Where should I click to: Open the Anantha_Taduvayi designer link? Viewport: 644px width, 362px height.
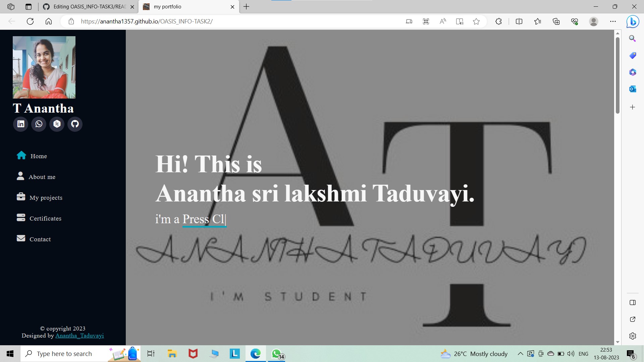[x=79, y=336]
